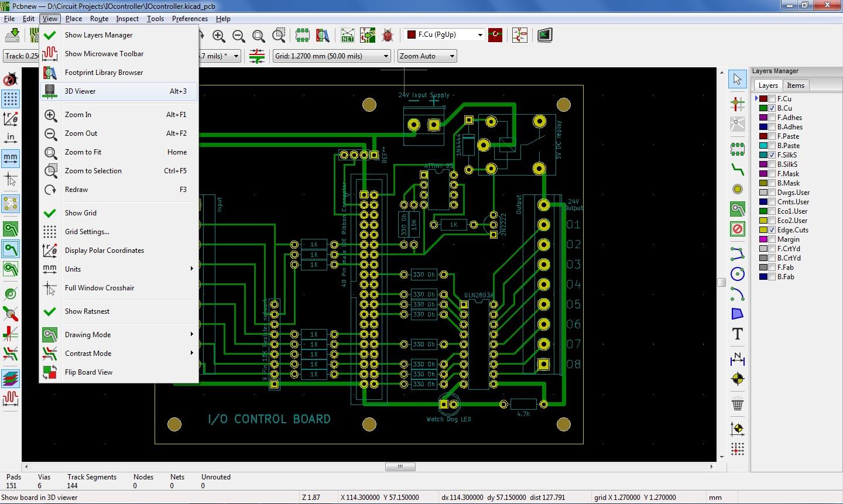843x504 pixels.
Task: Toggle grid display dots icon
Action: [11, 99]
